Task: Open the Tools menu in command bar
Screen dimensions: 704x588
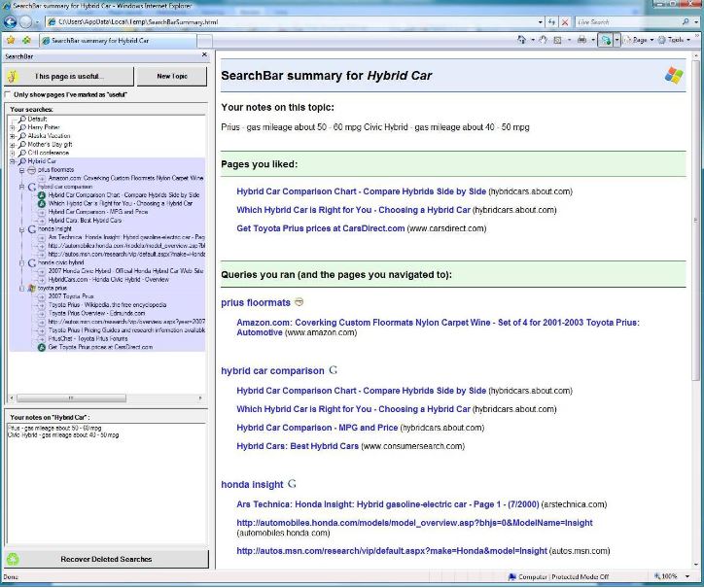Action: click(675, 40)
